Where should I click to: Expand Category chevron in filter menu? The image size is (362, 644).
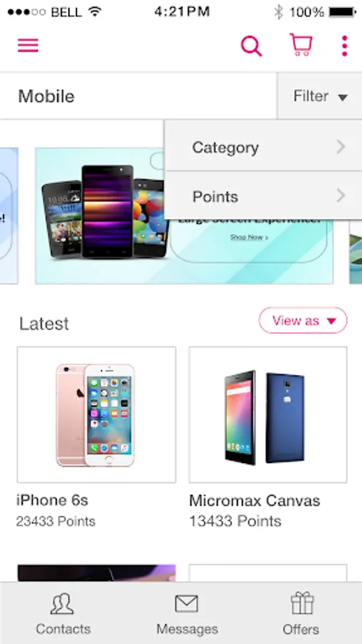tap(341, 147)
